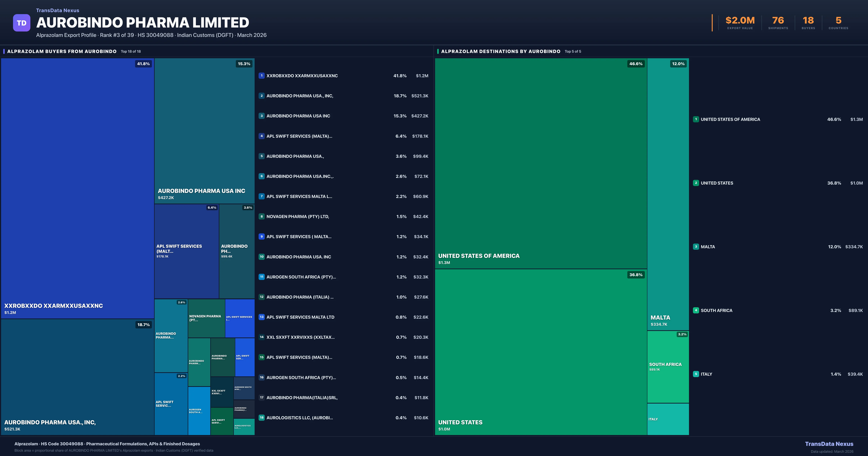868x456 pixels.
Task: Click the Alprazolam Destinations By Aurobindo heading
Action: coord(500,51)
